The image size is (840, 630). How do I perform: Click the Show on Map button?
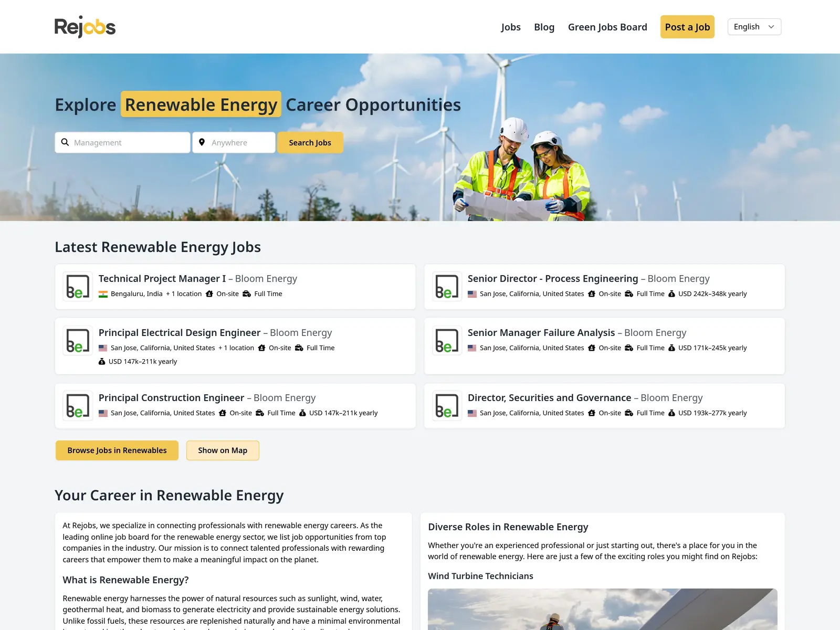[x=223, y=450]
